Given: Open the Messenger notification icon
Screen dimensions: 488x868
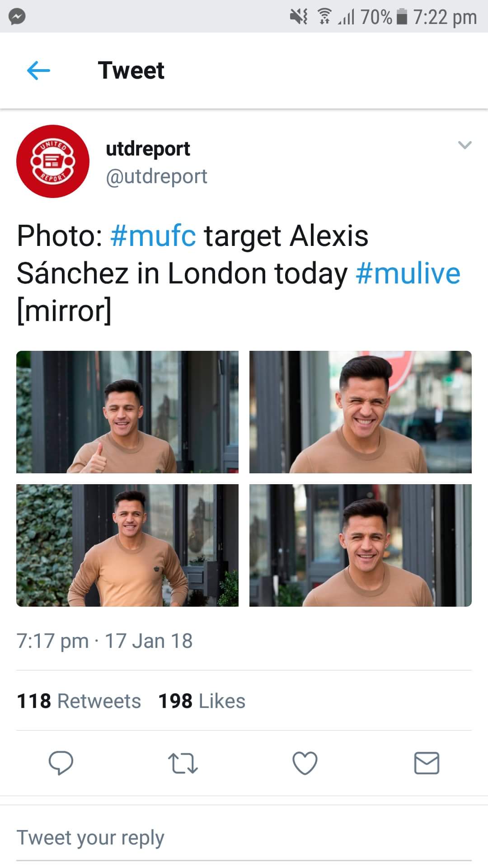Looking at the screenshot, I should point(17,17).
